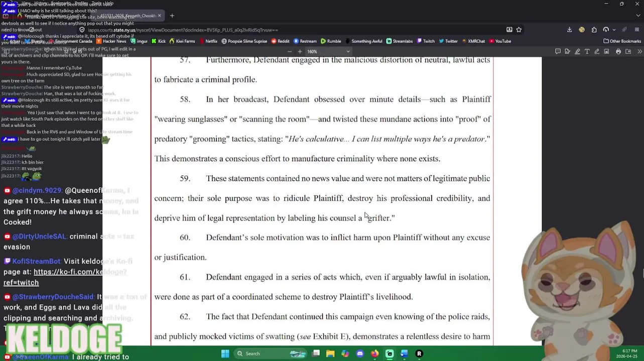
Task: Open Poopsie Slime Surprise bookmark
Action: (x=244, y=41)
